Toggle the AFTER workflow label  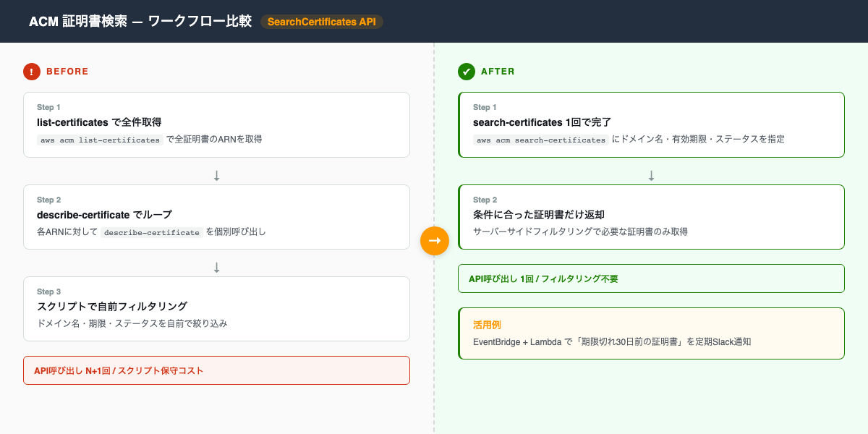point(499,72)
